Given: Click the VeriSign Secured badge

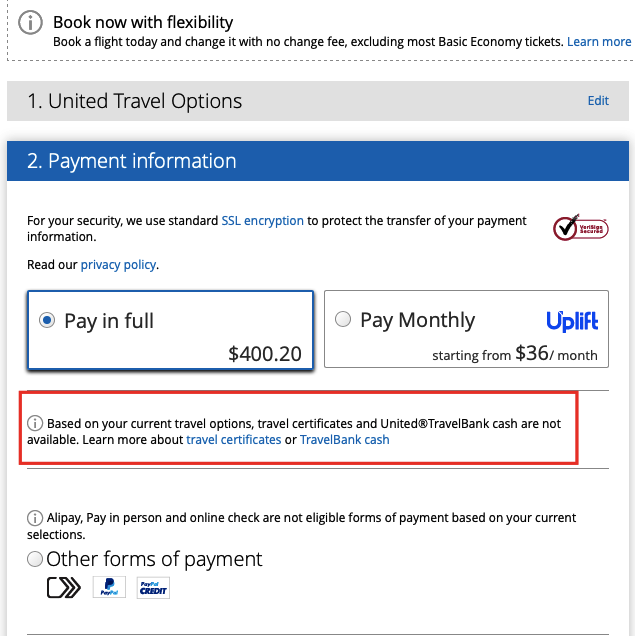Looking at the screenshot, I should point(580,228).
